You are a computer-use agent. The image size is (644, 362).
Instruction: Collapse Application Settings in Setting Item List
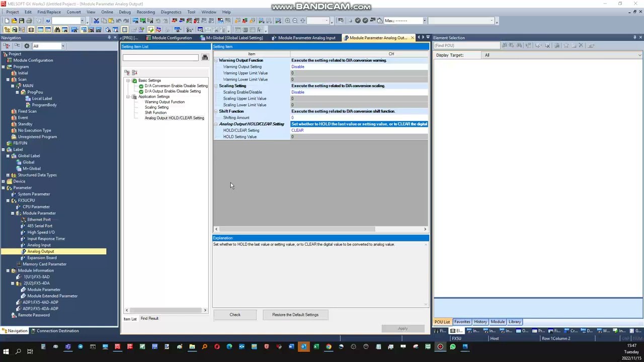[x=128, y=97]
